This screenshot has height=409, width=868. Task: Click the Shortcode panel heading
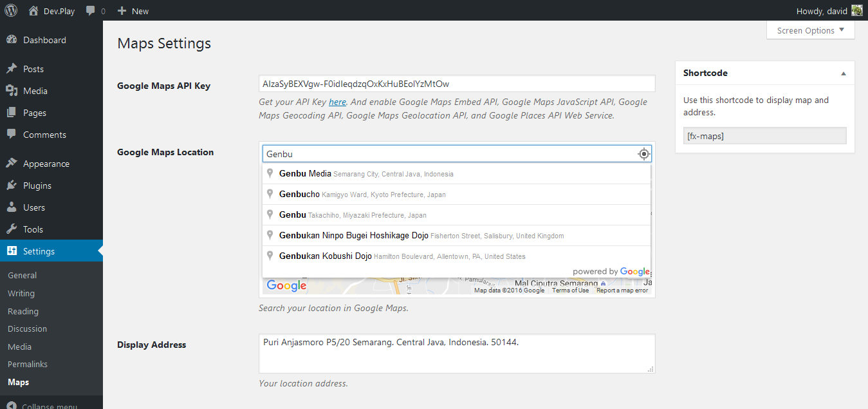(x=705, y=73)
